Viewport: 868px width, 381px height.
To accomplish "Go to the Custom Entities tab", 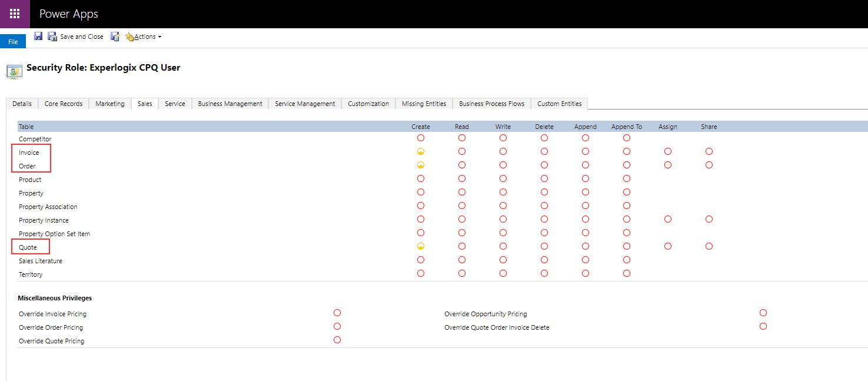I will 560,104.
